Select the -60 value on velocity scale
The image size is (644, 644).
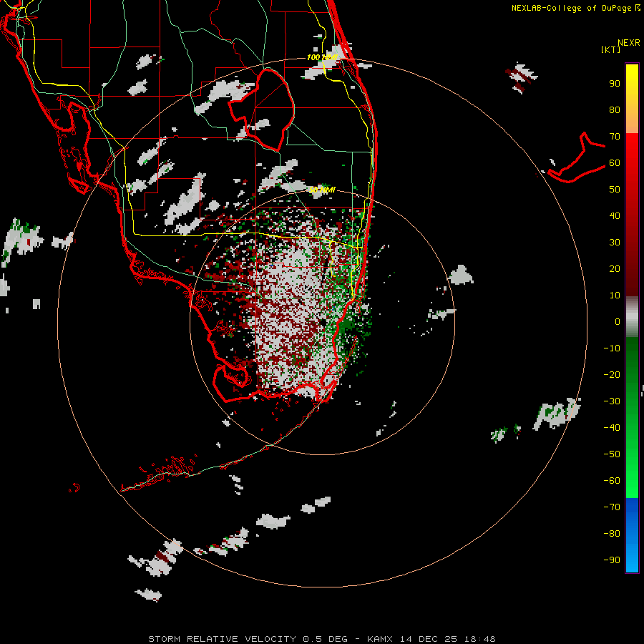point(612,481)
